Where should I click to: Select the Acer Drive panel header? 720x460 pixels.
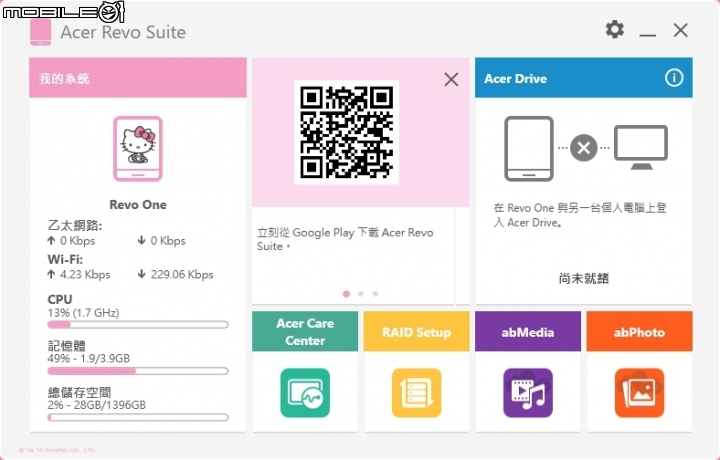click(584, 78)
